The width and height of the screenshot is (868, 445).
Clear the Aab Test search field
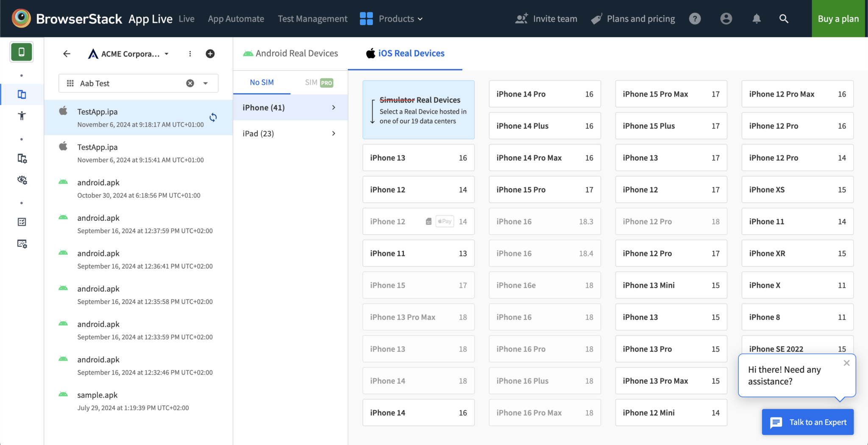189,83
